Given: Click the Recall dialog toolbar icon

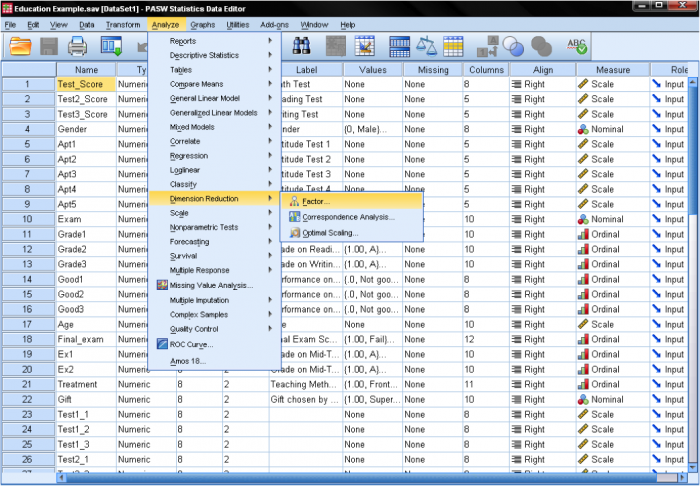Looking at the screenshot, I should (x=110, y=46).
